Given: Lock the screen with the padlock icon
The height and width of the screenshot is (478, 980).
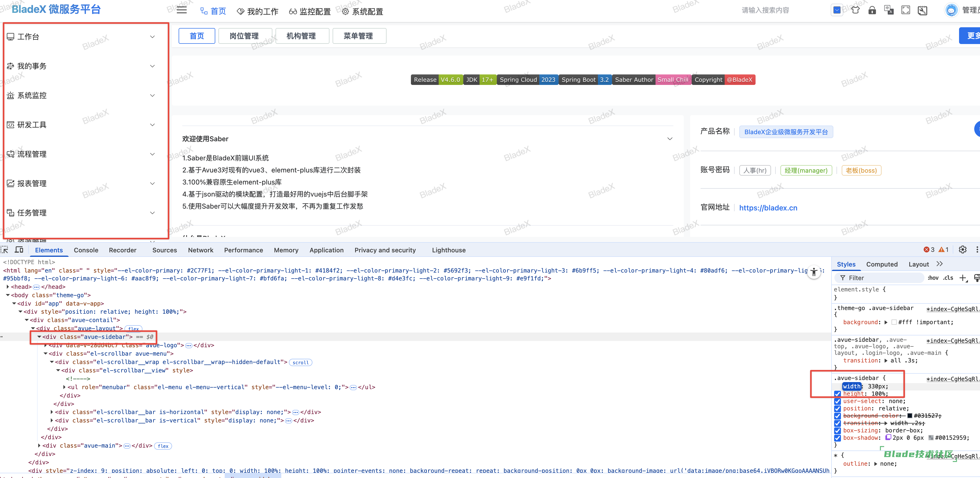Looking at the screenshot, I should tap(872, 10).
